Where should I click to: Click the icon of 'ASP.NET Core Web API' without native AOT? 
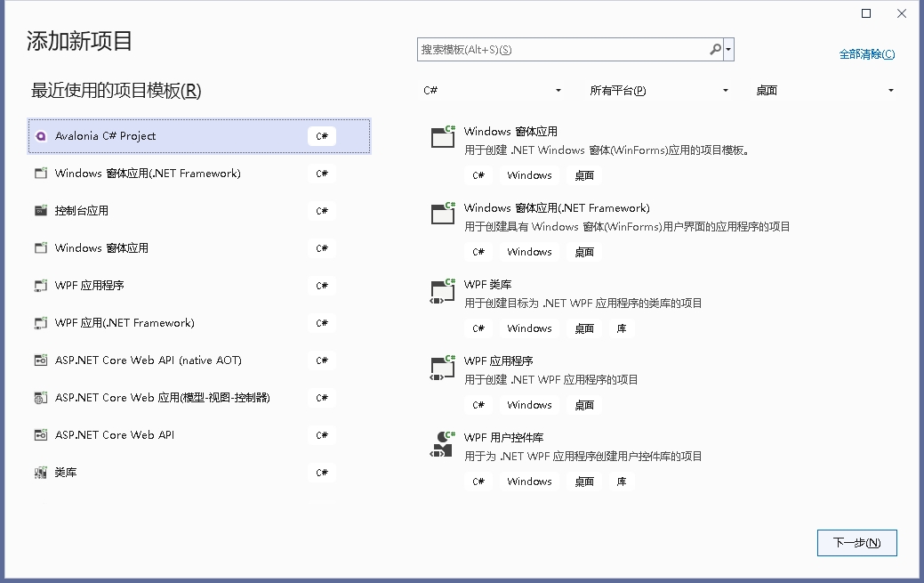(41, 435)
